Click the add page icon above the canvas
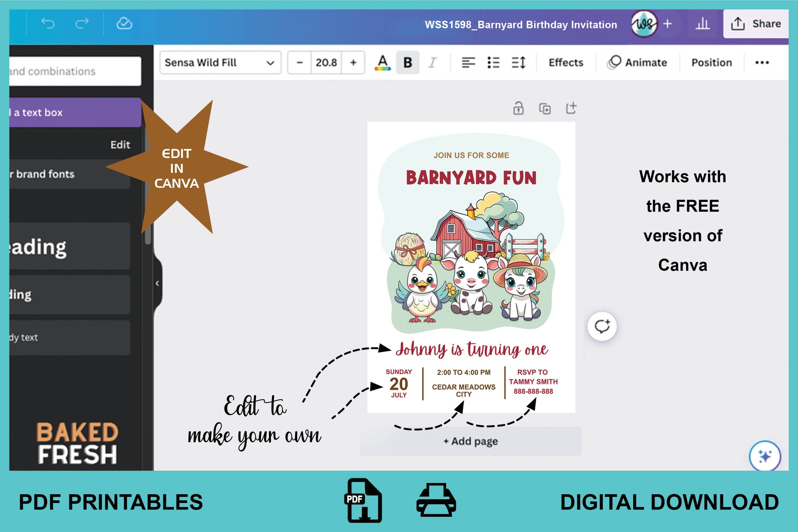Viewport: 798px width, 532px height. [x=571, y=108]
